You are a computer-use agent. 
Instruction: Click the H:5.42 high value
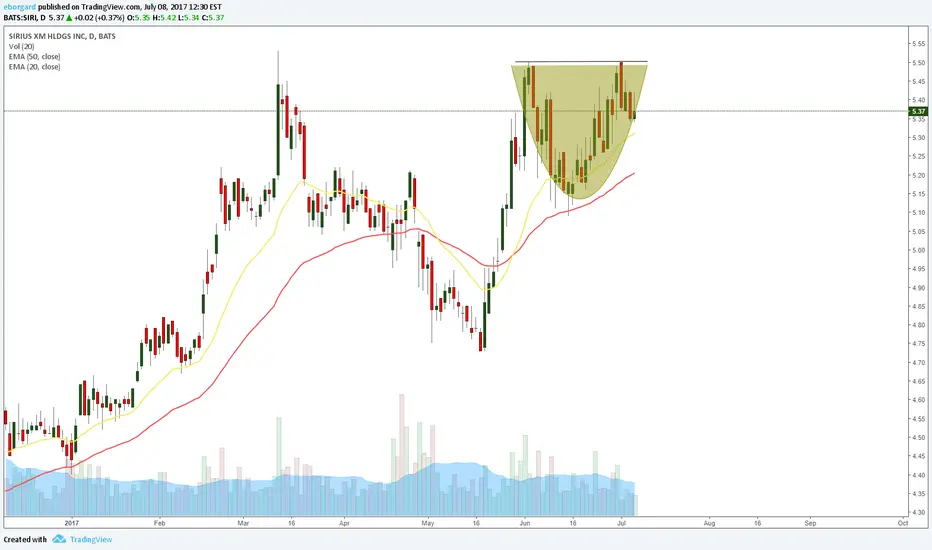(164, 18)
